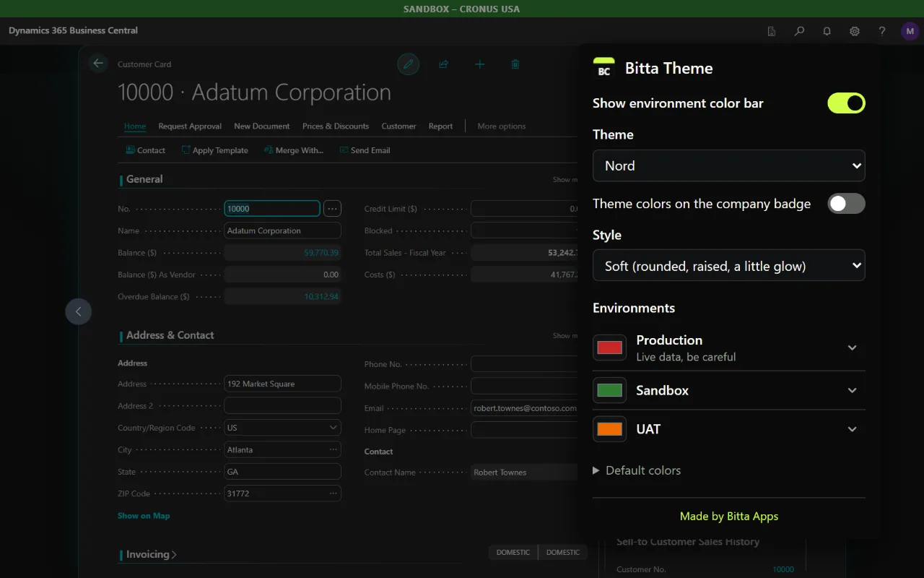Click the plus icon to create new
Viewport: 924px width, 578px height.
pyautogui.click(x=480, y=64)
